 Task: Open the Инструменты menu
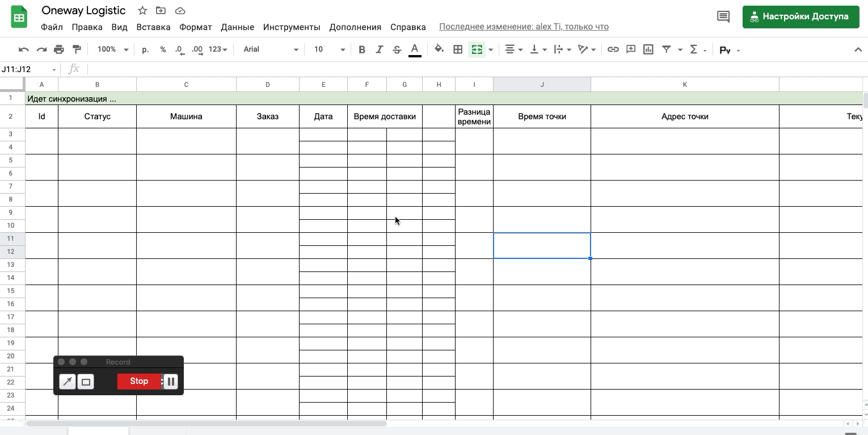(292, 27)
